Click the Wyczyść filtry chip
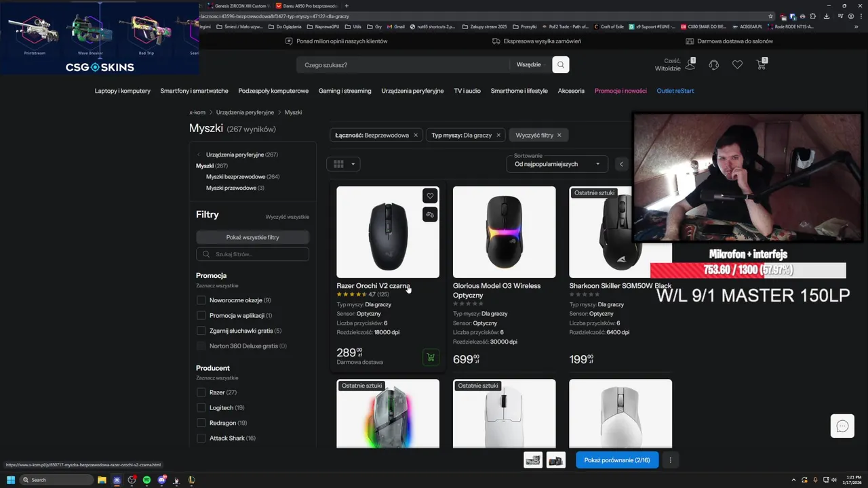Screen dimensions: 868x488 [x=538, y=135]
